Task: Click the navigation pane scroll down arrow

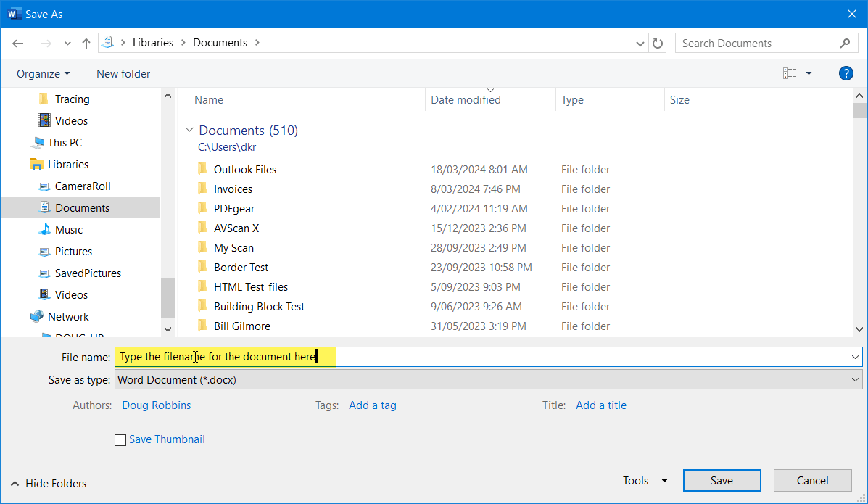Action: 168,329
